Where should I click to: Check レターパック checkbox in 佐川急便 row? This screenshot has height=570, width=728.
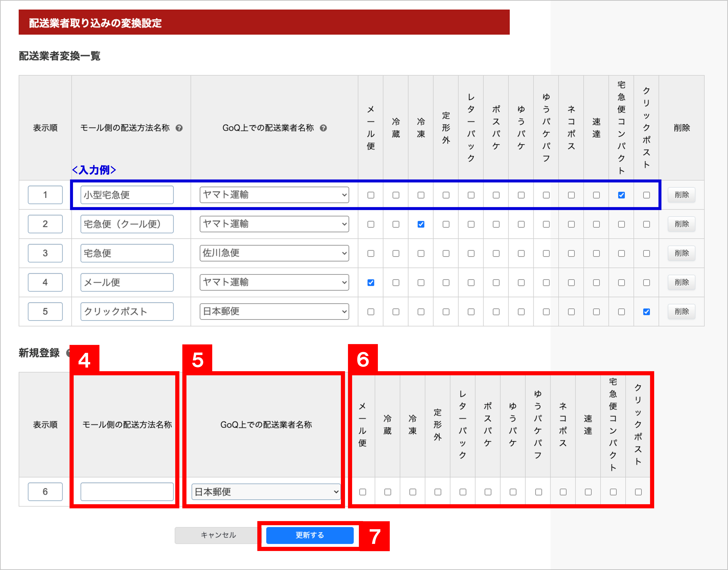pos(471,253)
